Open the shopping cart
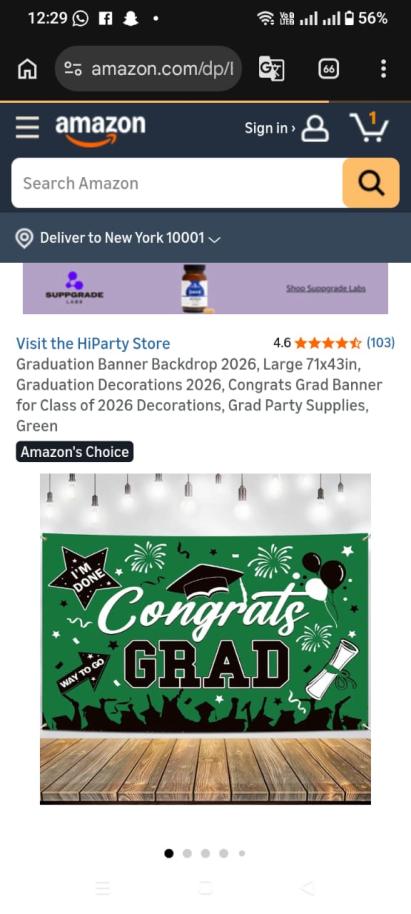The height and width of the screenshot is (914, 411). (x=369, y=126)
